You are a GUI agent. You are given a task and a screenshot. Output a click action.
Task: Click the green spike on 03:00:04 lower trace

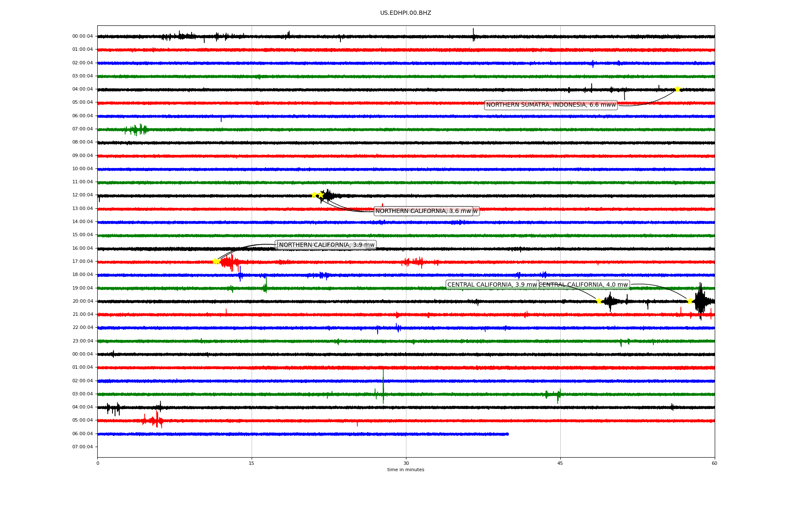click(x=383, y=387)
